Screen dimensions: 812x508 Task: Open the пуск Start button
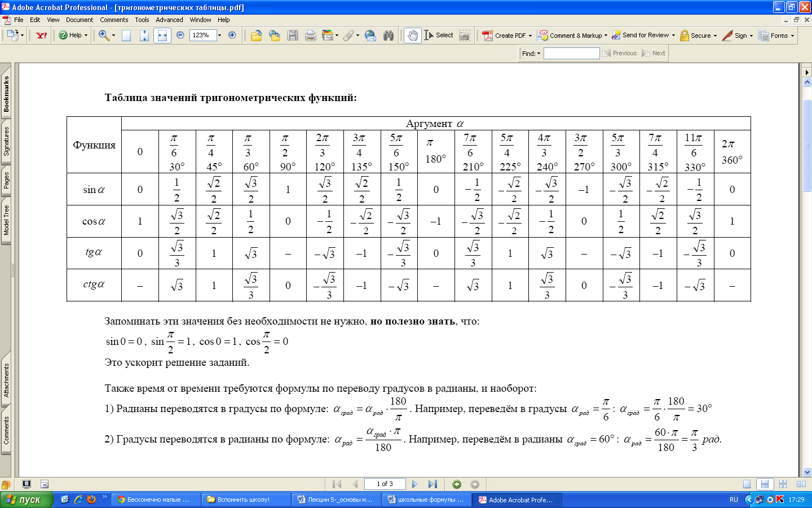click(27, 500)
